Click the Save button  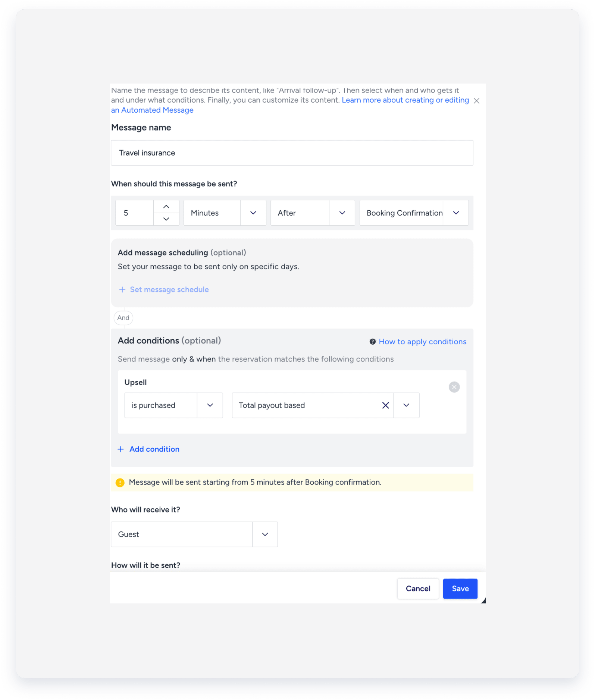click(460, 589)
